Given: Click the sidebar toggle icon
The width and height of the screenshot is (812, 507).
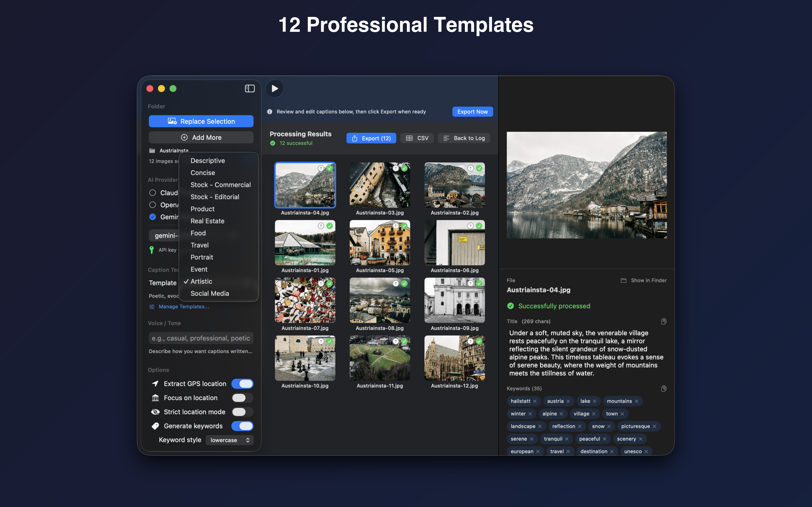Looking at the screenshot, I should click(250, 88).
